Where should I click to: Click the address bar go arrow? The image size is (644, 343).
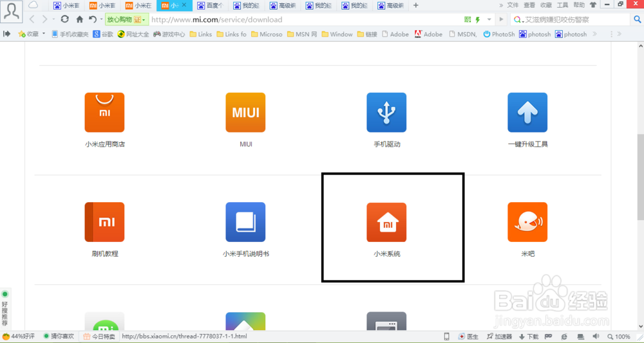pyautogui.click(x=501, y=19)
